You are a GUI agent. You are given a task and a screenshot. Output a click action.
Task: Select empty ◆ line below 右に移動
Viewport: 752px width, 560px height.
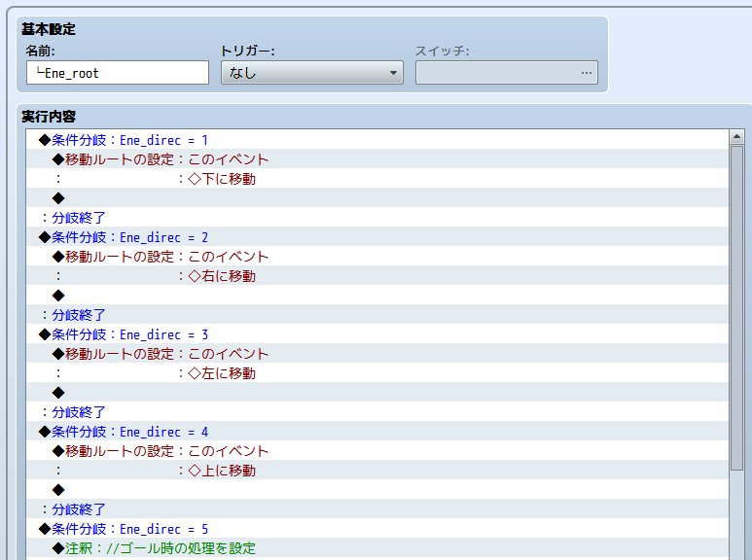pyautogui.click(x=377, y=295)
